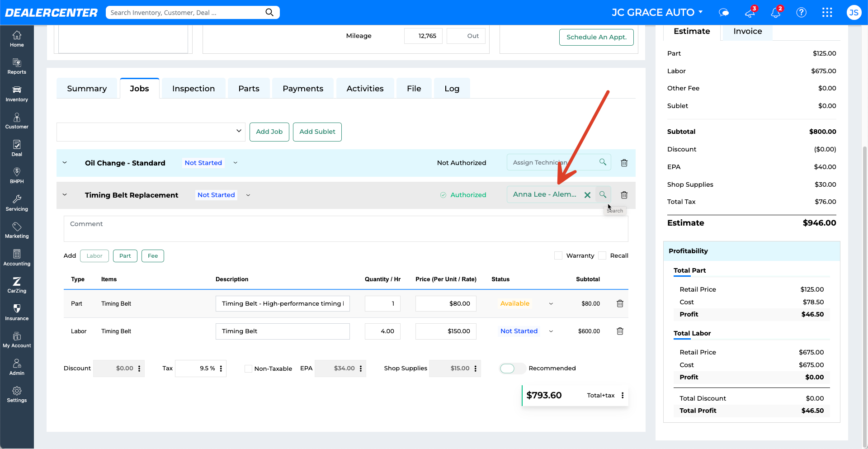Delete the Timing Belt Replacement job

(624, 195)
